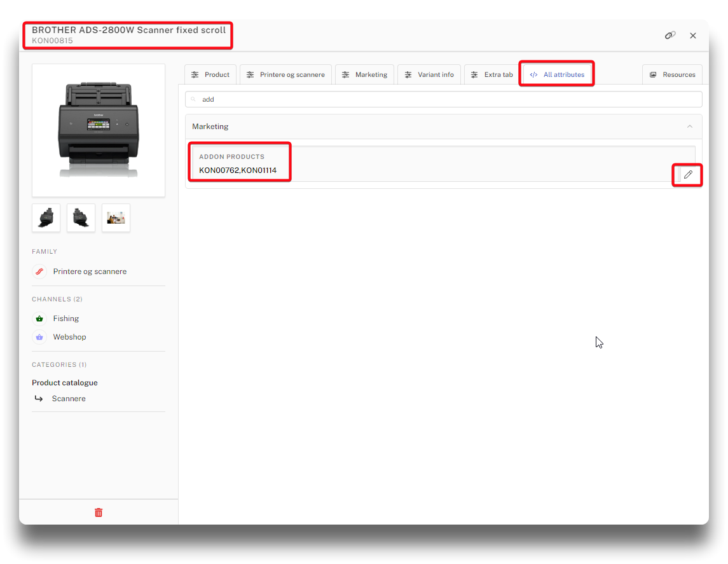Click the Printere og scannere family icon
Screen dimensions: 728x564
39,272
